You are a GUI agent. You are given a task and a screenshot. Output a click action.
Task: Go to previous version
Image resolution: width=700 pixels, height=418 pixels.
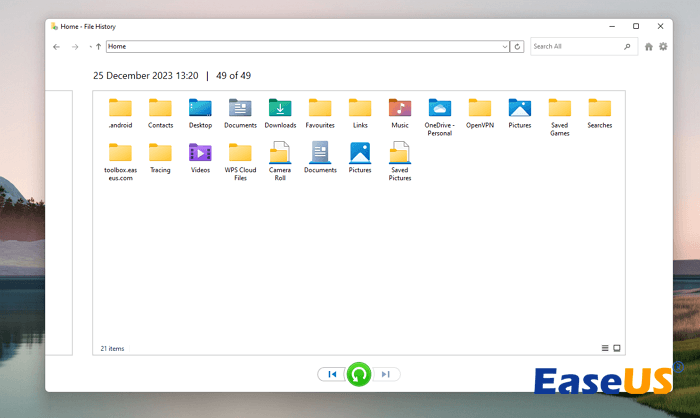(x=331, y=374)
